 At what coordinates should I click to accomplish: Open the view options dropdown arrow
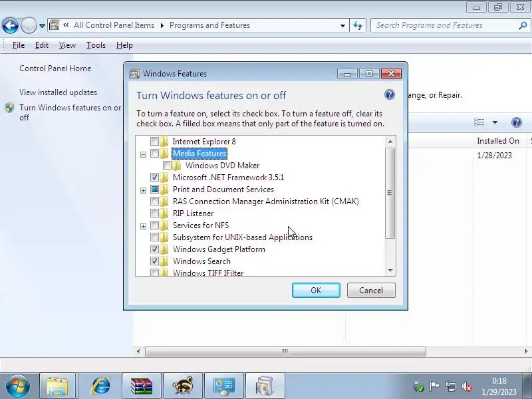coord(495,122)
